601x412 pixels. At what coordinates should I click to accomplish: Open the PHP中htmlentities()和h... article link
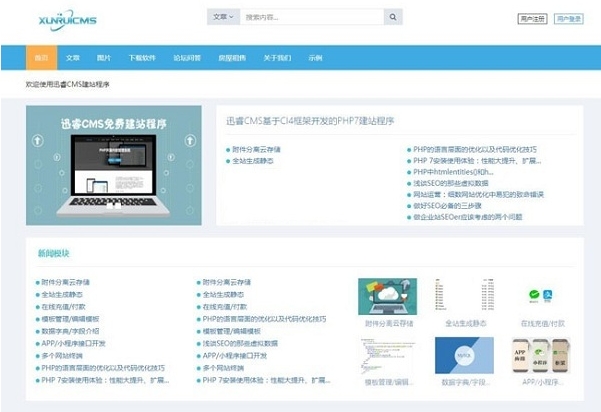(453, 172)
